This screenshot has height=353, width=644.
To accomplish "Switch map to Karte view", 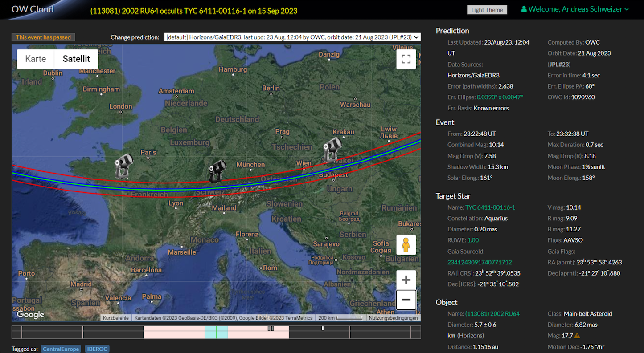I will (36, 59).
